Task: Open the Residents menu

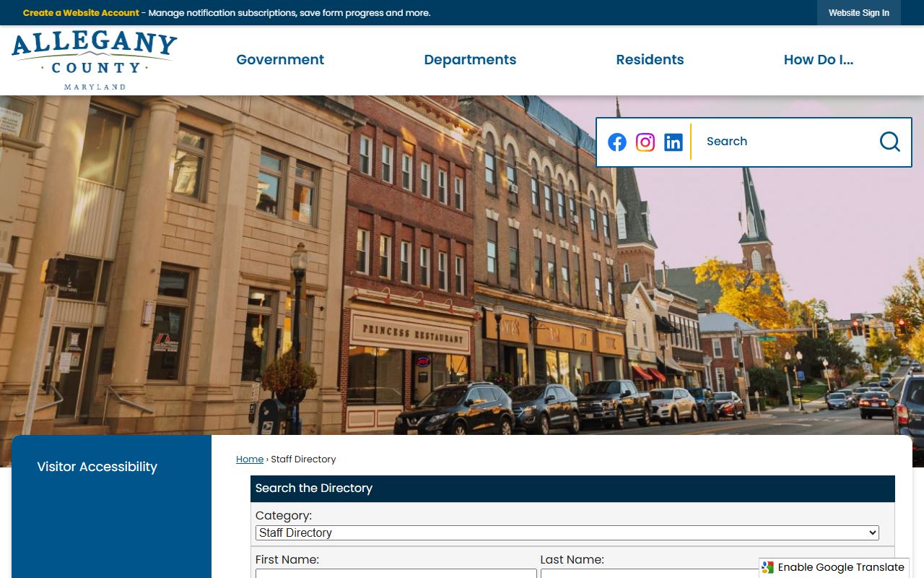Action: tap(650, 60)
